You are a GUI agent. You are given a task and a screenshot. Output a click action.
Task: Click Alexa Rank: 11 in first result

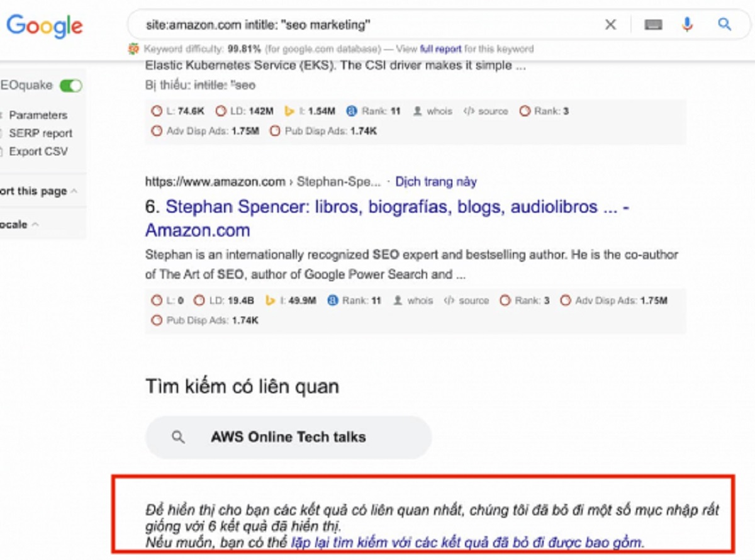[373, 111]
